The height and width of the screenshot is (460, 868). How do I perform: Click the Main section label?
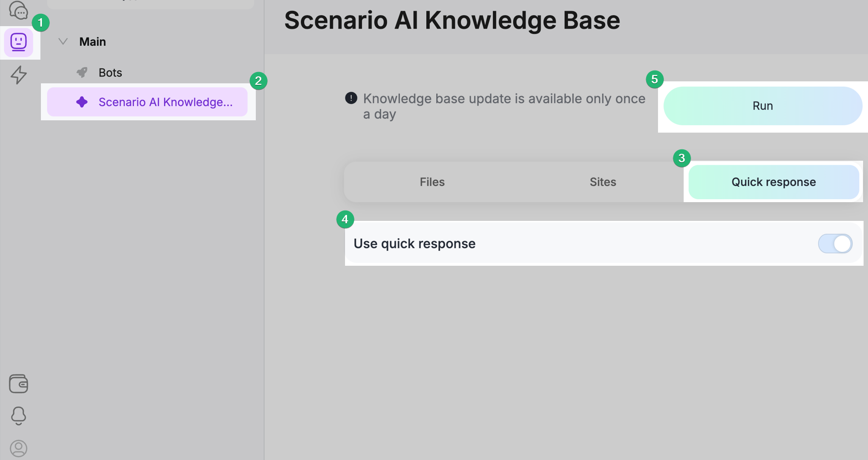coord(93,42)
